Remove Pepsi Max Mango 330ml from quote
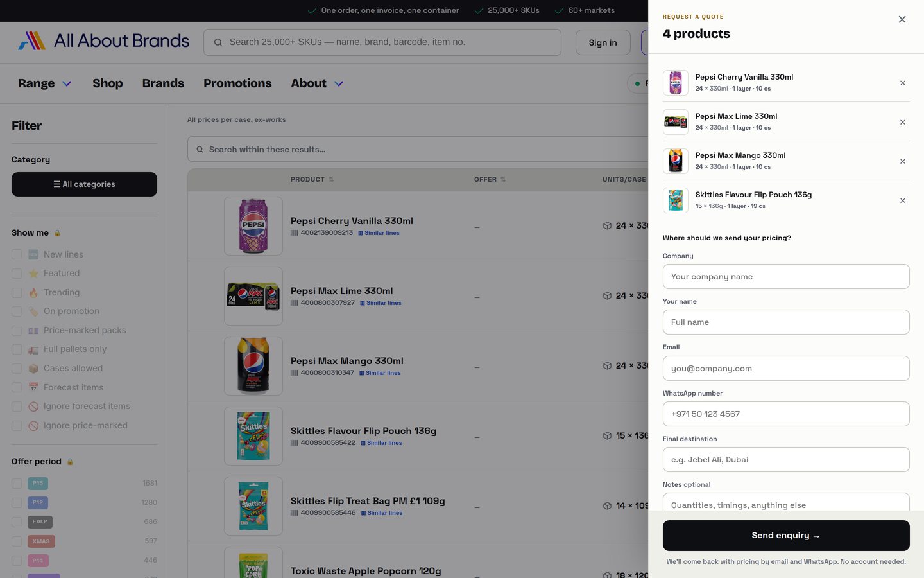 click(x=903, y=161)
